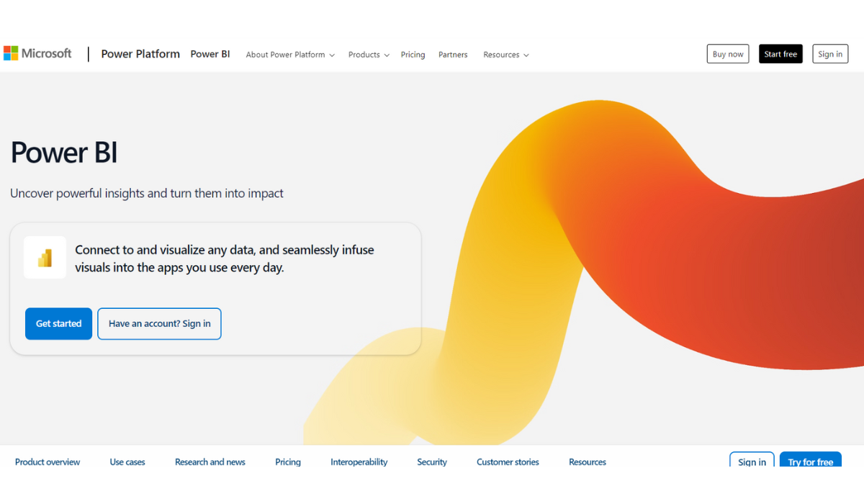Open the Power BI header link
The width and height of the screenshot is (864, 504).
coord(210,54)
